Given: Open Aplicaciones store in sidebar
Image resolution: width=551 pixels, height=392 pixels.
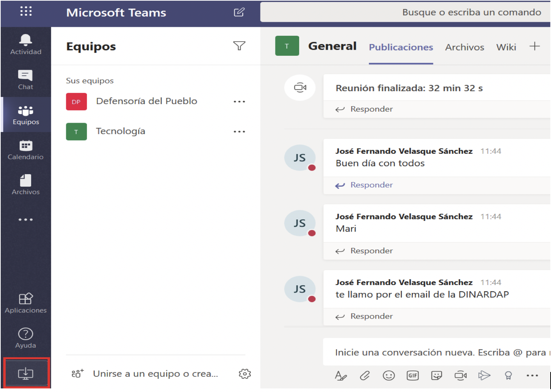Looking at the screenshot, I should click(x=26, y=303).
